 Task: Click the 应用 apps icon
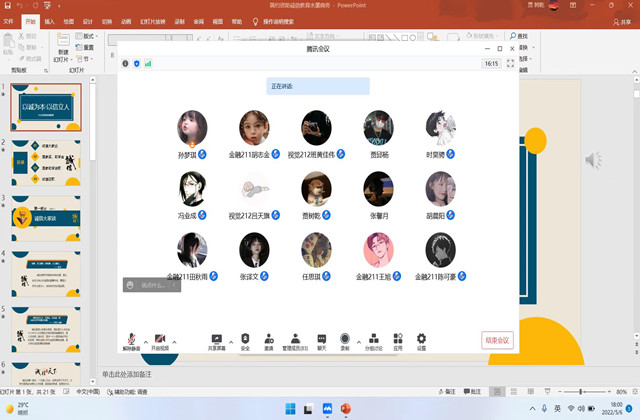[x=397, y=340]
